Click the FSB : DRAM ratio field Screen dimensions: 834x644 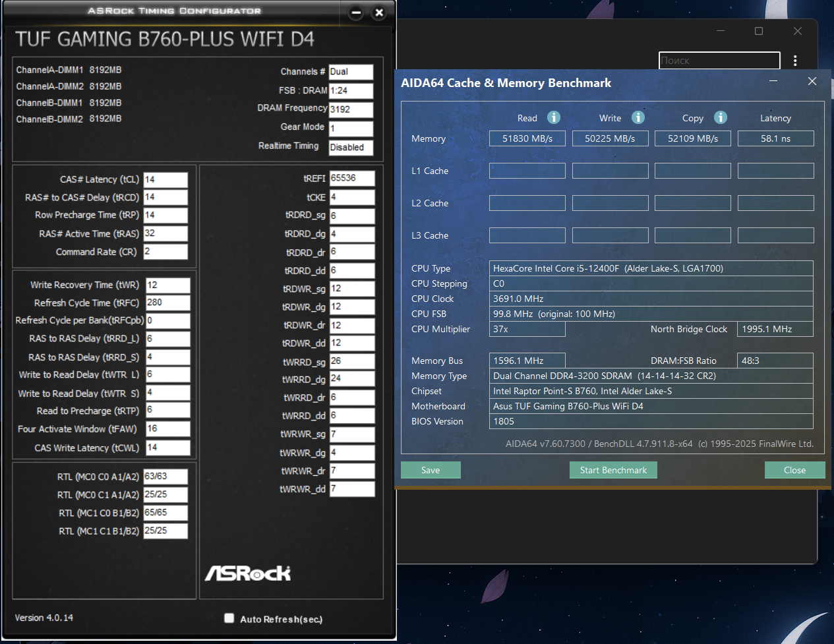click(351, 91)
